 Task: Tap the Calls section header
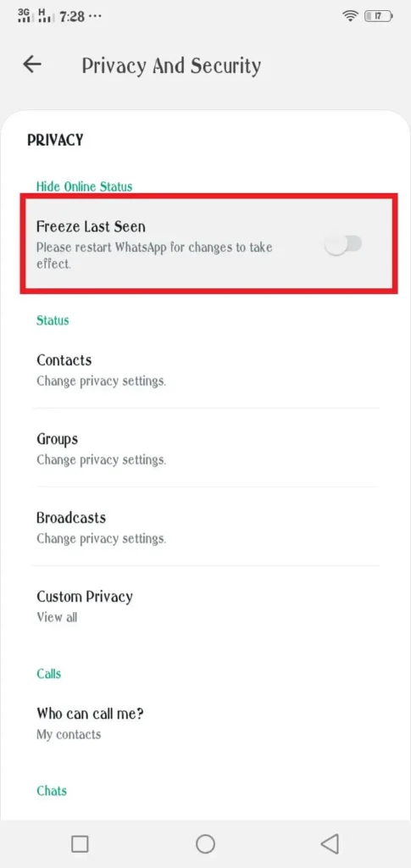(x=48, y=674)
